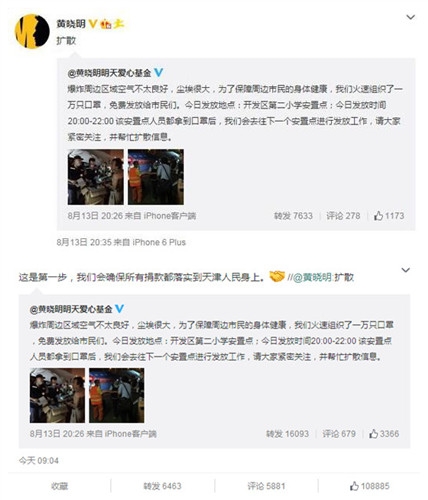Open 评论 5881 in the bottom action bar
The image size is (428, 500).
pyautogui.click(x=266, y=486)
